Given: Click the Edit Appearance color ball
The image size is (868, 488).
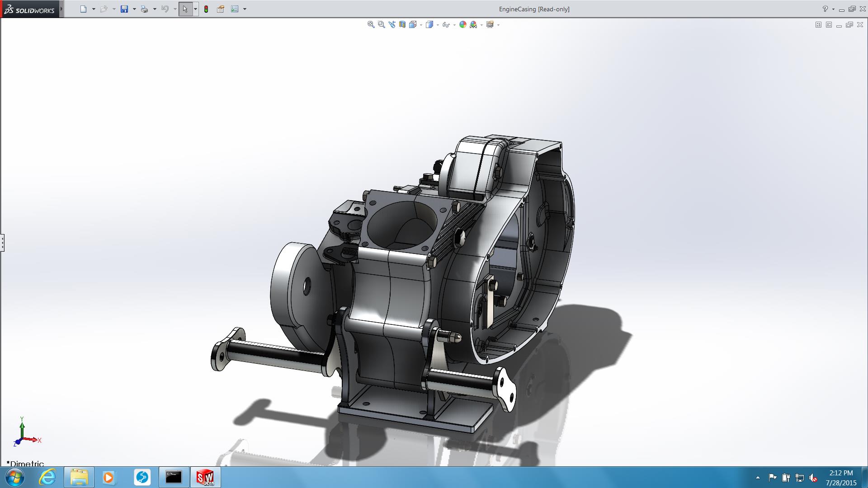Looking at the screenshot, I should [x=462, y=24].
